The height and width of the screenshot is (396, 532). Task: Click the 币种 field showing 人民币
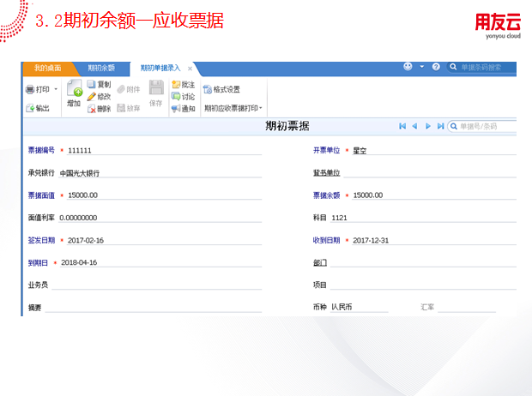360,307
